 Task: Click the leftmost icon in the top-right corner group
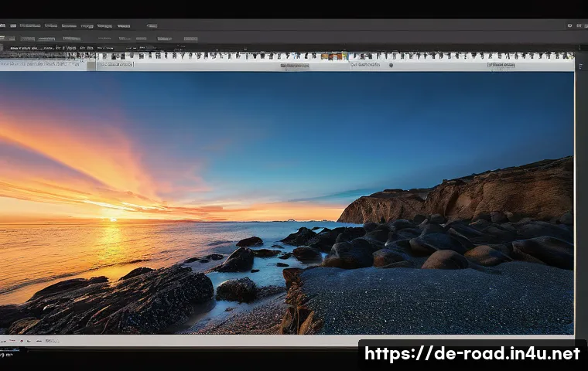569,26
